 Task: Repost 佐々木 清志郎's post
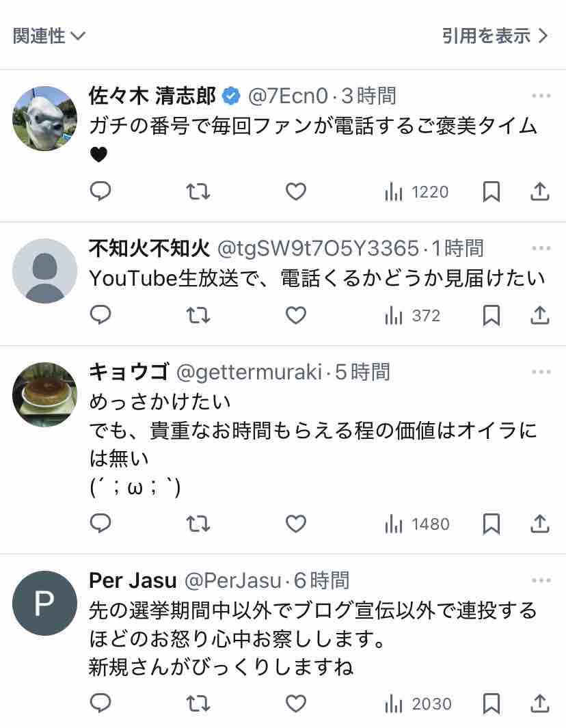coord(198,191)
